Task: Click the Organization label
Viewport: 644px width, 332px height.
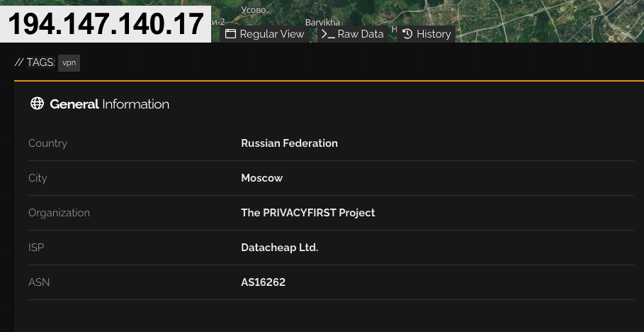Action: click(x=59, y=213)
